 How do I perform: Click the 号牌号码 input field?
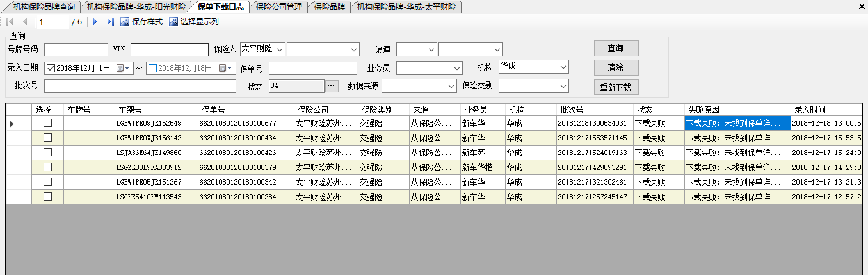76,49
